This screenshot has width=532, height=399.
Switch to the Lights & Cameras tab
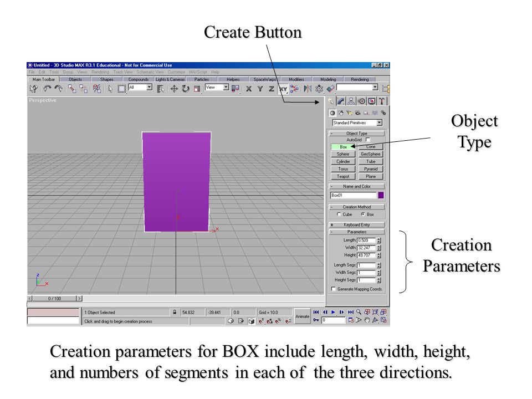[170, 79]
